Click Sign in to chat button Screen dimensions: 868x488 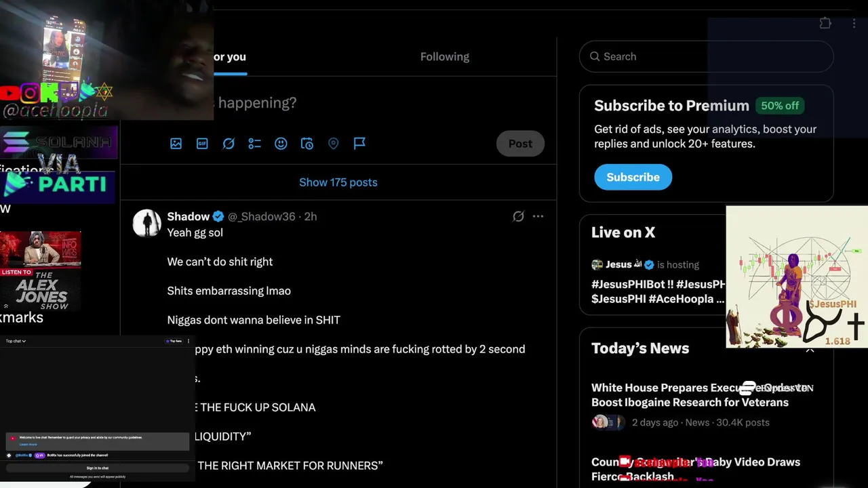97,468
